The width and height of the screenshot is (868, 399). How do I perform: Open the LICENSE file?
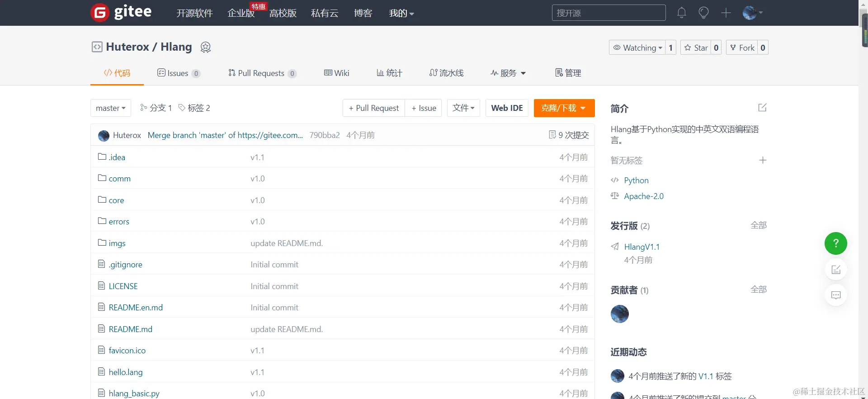point(123,286)
